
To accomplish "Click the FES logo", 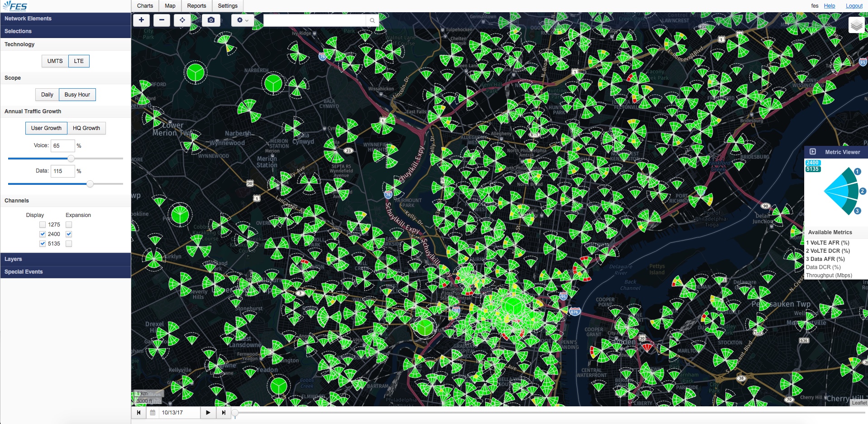I will [x=15, y=6].
